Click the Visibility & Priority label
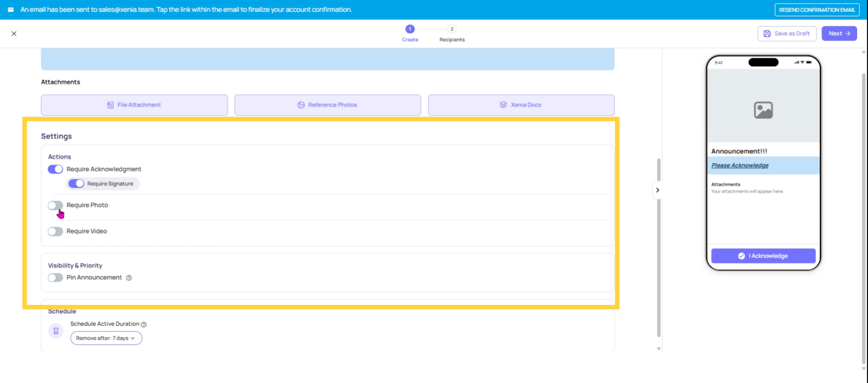 (75, 266)
